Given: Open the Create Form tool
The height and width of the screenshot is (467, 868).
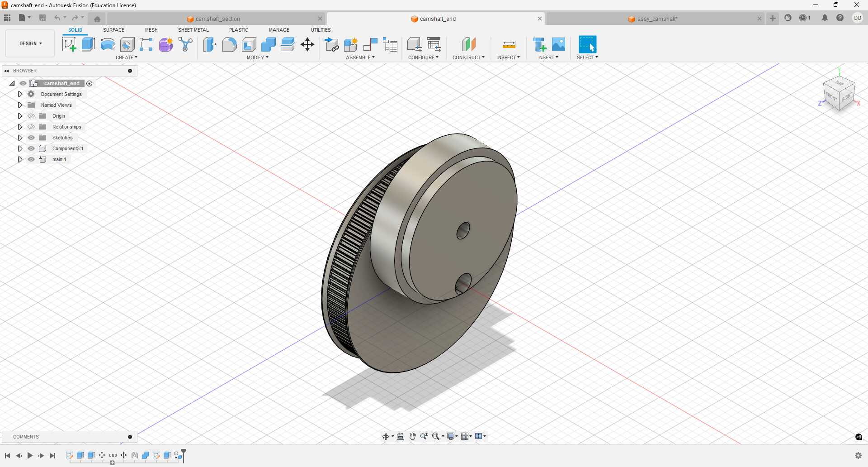Looking at the screenshot, I should tap(165, 44).
